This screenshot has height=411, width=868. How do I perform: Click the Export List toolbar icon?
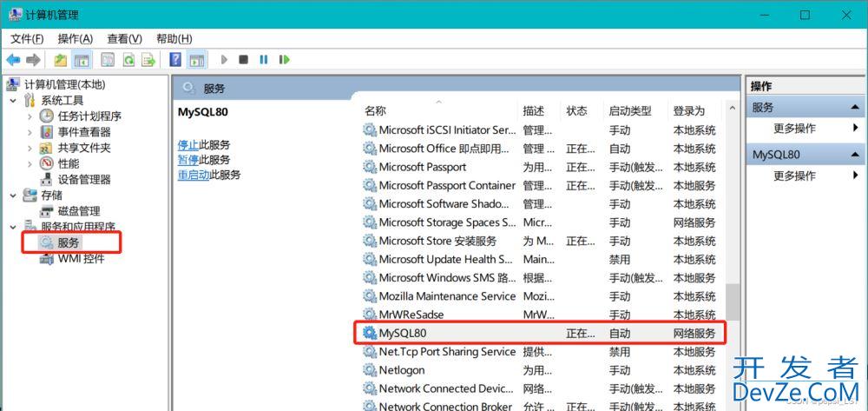(x=148, y=59)
